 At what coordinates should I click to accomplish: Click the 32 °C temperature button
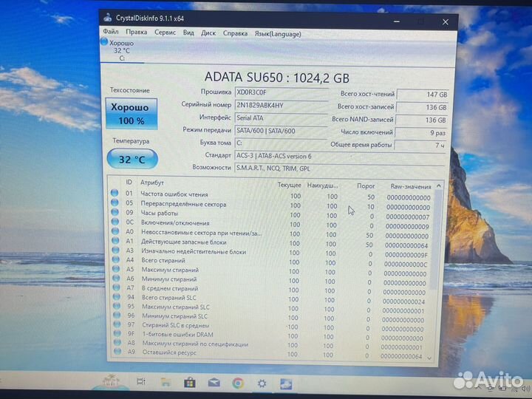[x=132, y=159]
